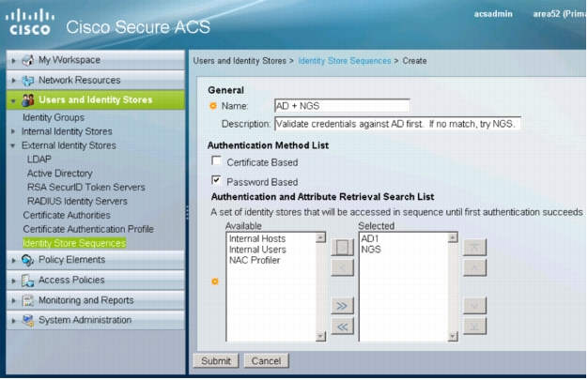588x380 pixels.
Task: Click the Users and Identity Stores people icon
Action: 28,100
